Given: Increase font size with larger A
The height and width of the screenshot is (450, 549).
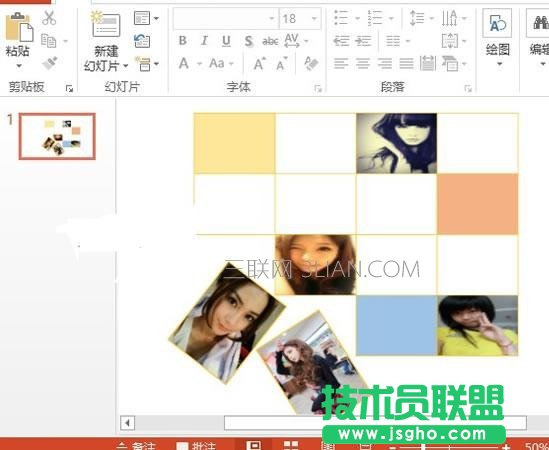Looking at the screenshot, I should pyautogui.click(x=259, y=64).
